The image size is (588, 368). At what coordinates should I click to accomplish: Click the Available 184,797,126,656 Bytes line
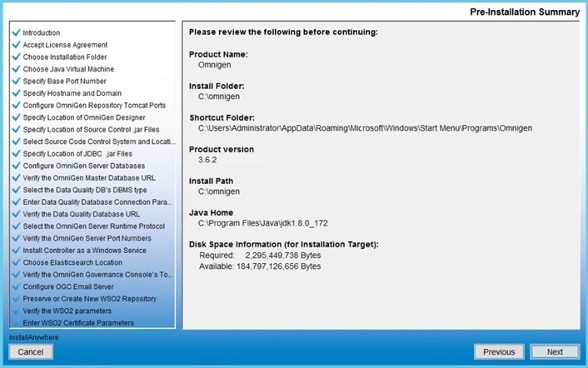pyautogui.click(x=260, y=266)
